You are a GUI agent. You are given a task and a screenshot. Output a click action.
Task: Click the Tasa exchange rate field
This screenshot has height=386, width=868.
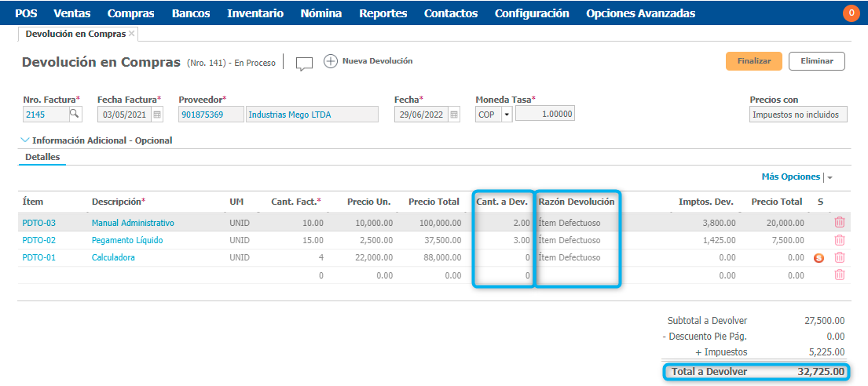[544, 115]
